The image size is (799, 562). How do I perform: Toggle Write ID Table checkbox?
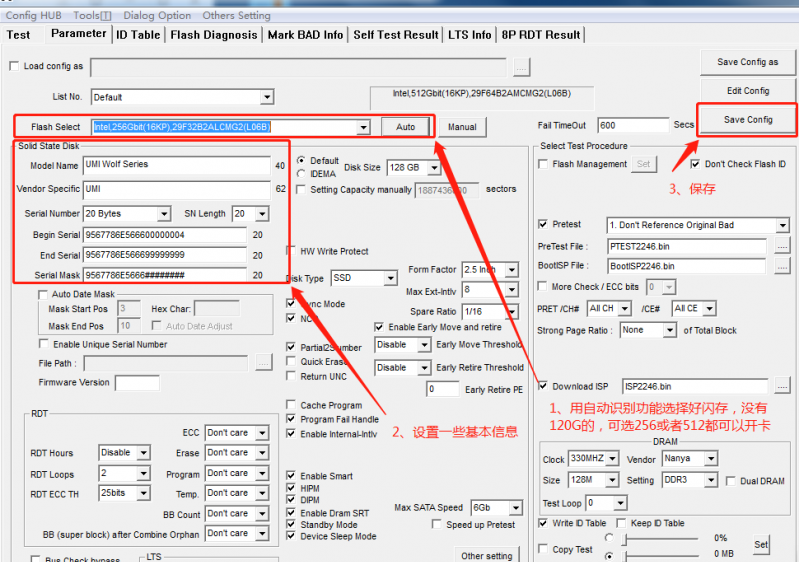(x=543, y=523)
